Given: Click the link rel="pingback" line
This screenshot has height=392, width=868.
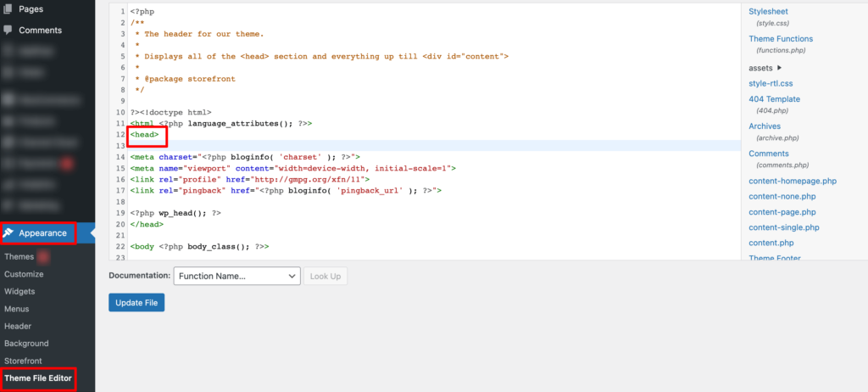Looking at the screenshot, I should click(287, 190).
